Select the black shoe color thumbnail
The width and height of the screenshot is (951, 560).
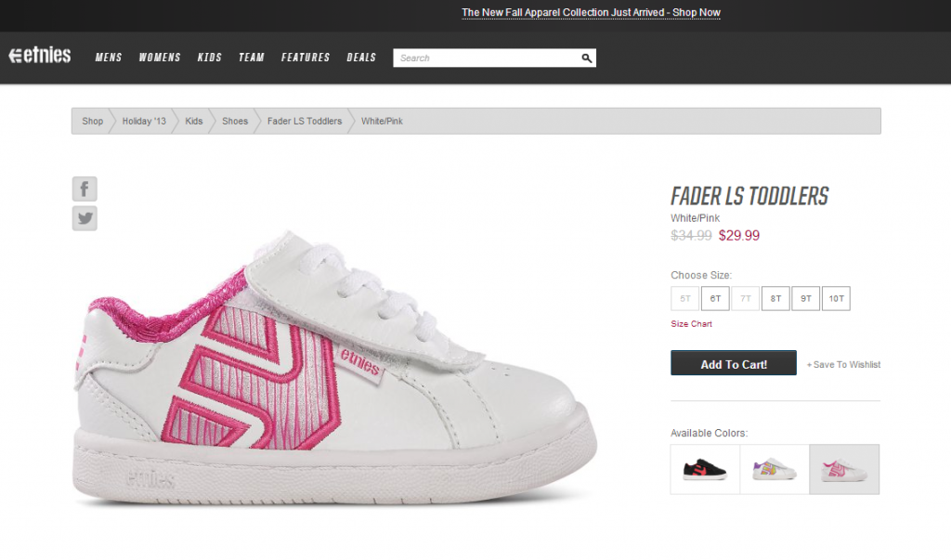pyautogui.click(x=705, y=469)
